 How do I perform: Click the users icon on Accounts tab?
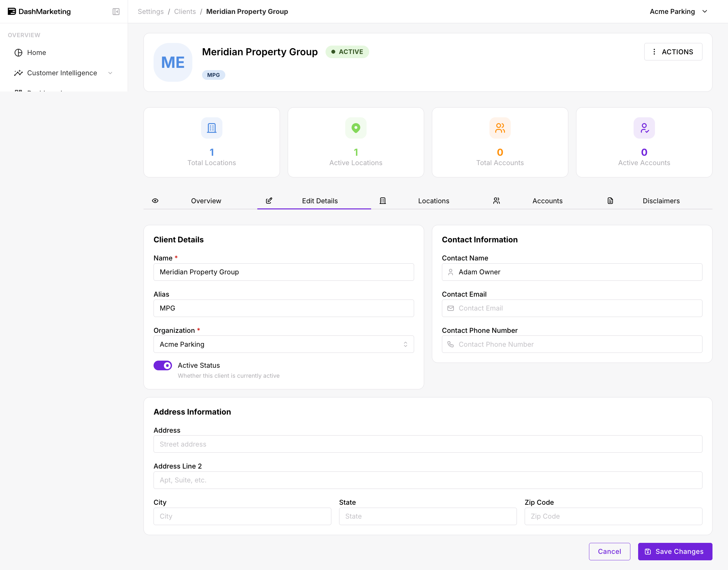[x=497, y=201]
